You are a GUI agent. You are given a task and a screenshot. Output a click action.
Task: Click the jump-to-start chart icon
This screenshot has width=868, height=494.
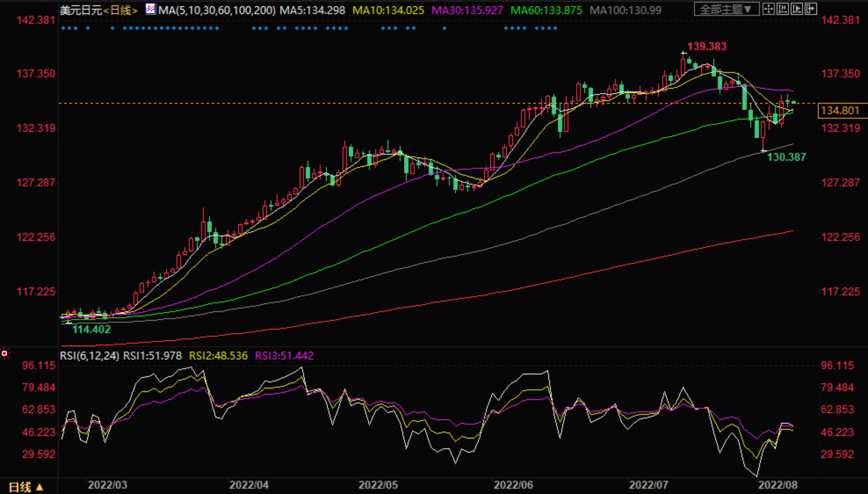point(782,9)
